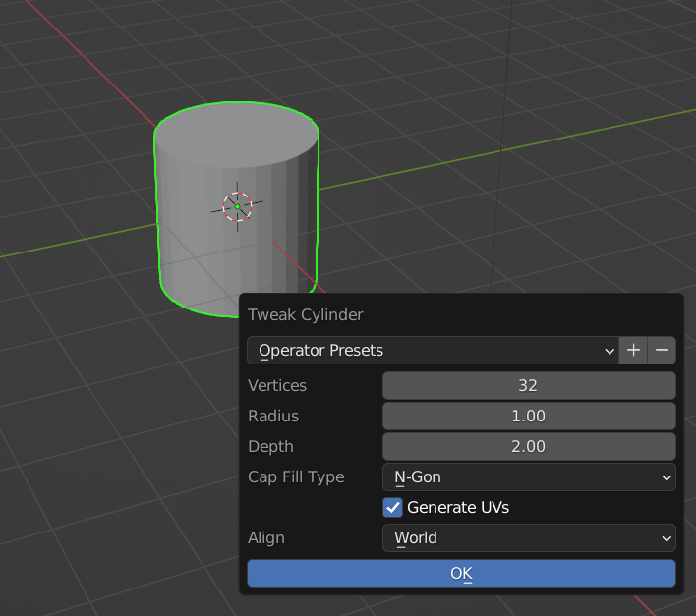Remove the operator preset
The height and width of the screenshot is (616, 696).
662,351
